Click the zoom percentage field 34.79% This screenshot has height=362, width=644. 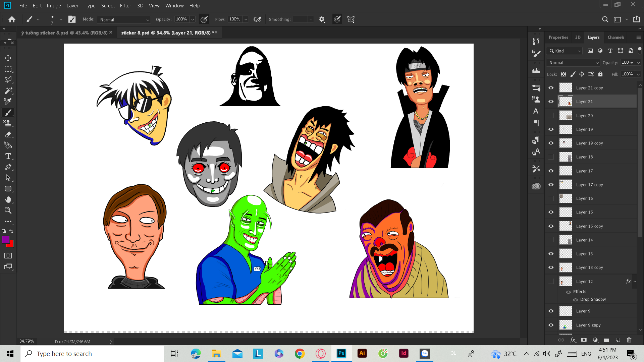point(26,341)
